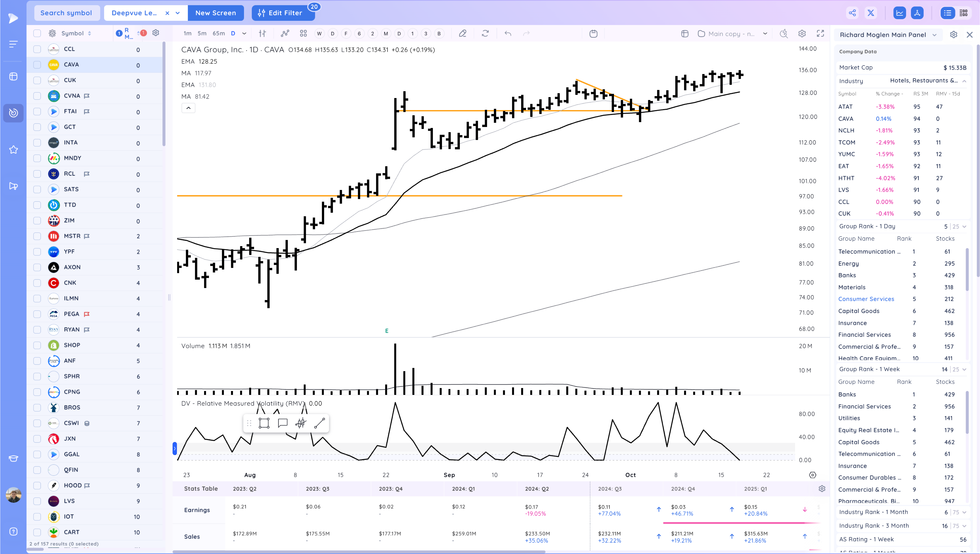Click the Search symbol field
Image resolution: width=980 pixels, height=554 pixels.
point(66,13)
